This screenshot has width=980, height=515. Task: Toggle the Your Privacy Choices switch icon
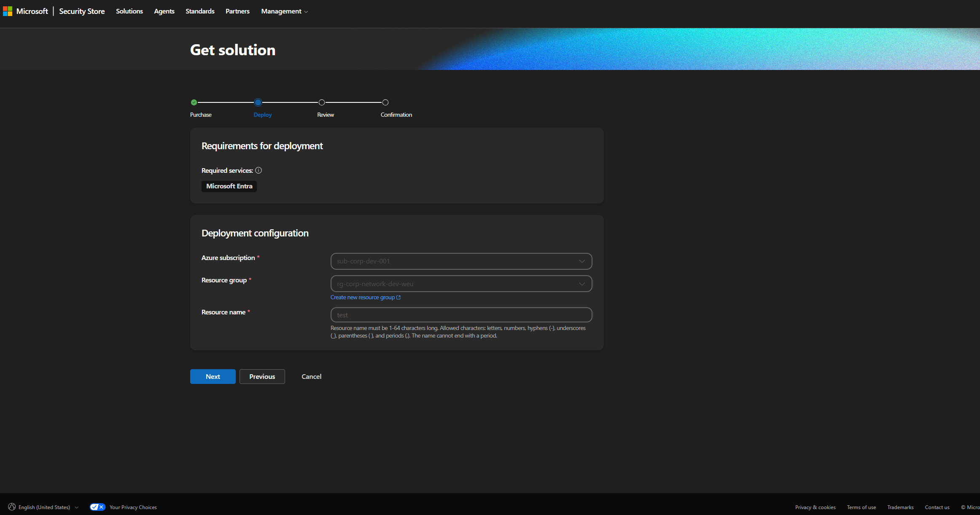click(97, 507)
